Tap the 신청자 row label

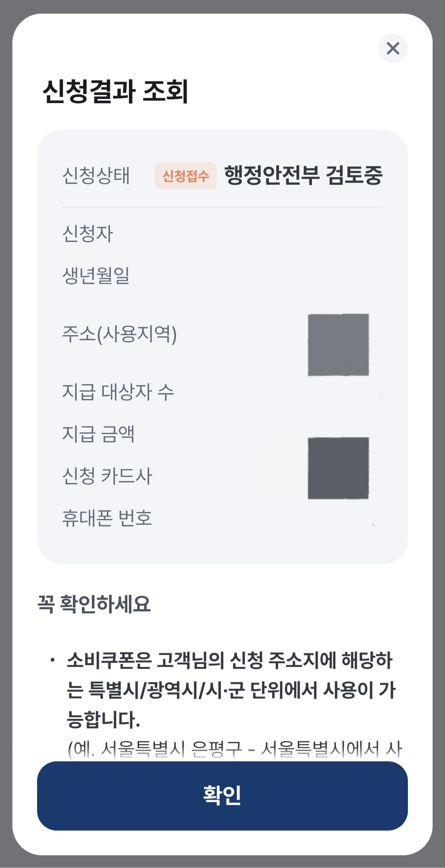click(87, 234)
